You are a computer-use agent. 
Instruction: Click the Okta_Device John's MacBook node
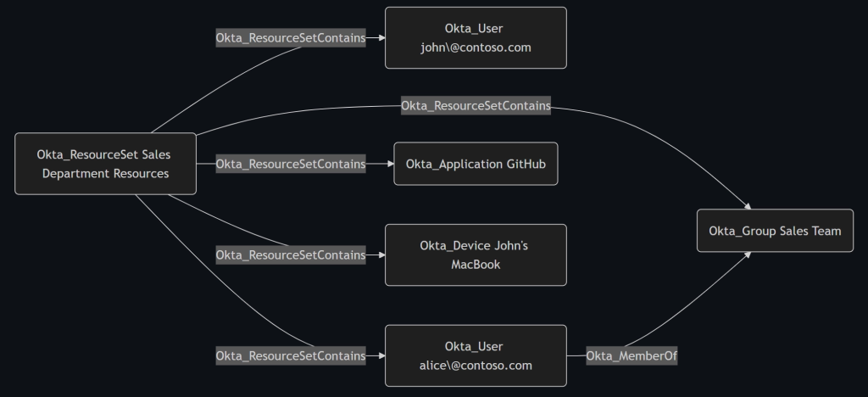tap(476, 255)
